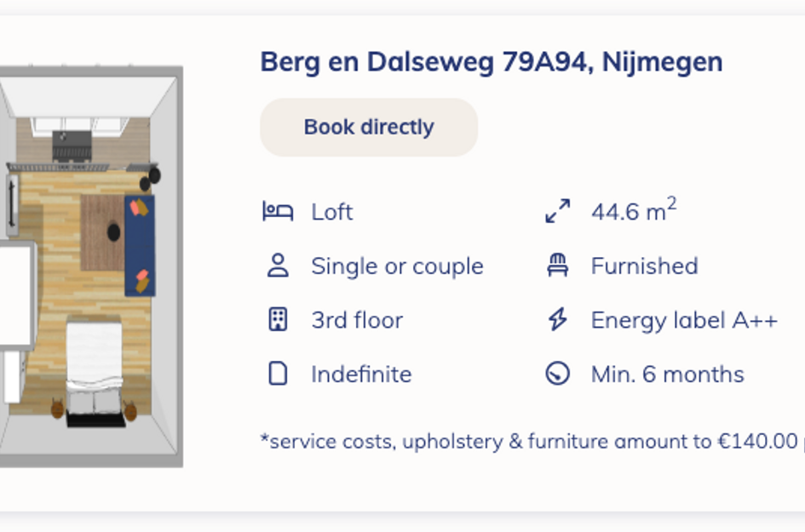This screenshot has width=805, height=532.
Task: Select the Single or couple text
Action: click(397, 266)
